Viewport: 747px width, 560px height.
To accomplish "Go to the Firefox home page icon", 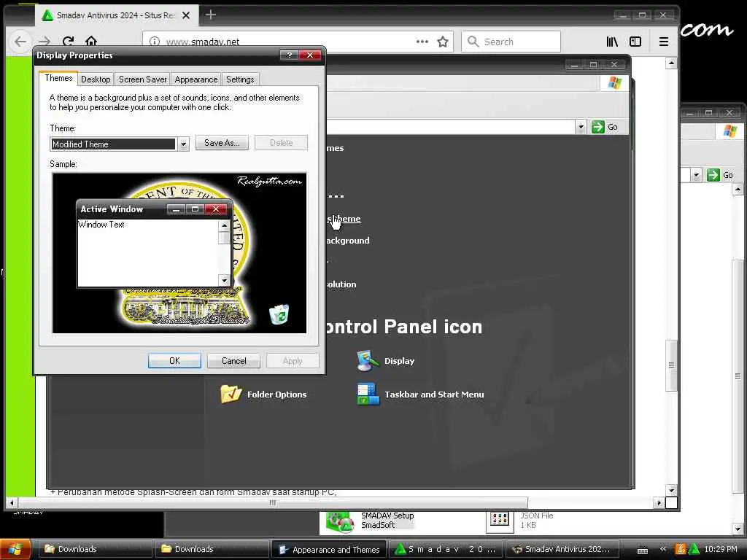I will pyautogui.click(x=91, y=42).
